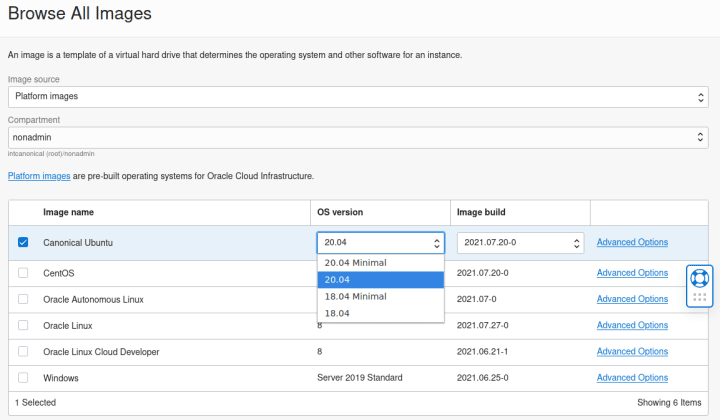This screenshot has height=420, width=720.
Task: Tick the Oracle Linux checkbox
Action: [x=24, y=325]
